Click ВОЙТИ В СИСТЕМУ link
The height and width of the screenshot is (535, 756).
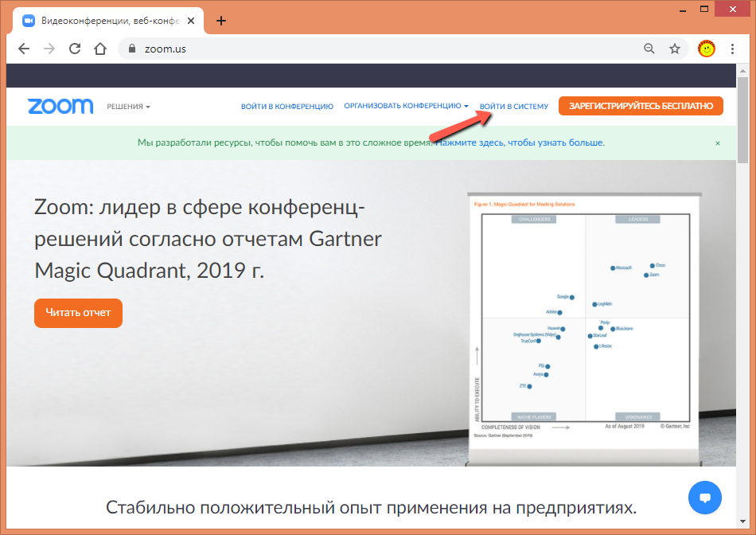(x=514, y=106)
